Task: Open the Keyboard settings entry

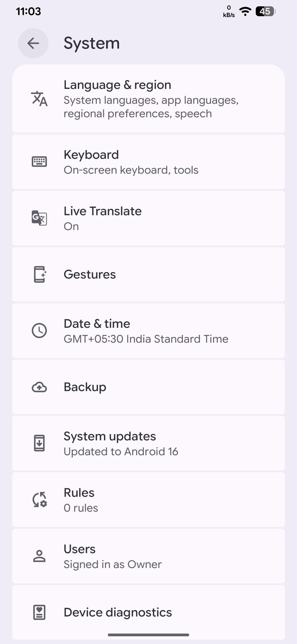Action: click(x=131, y=162)
